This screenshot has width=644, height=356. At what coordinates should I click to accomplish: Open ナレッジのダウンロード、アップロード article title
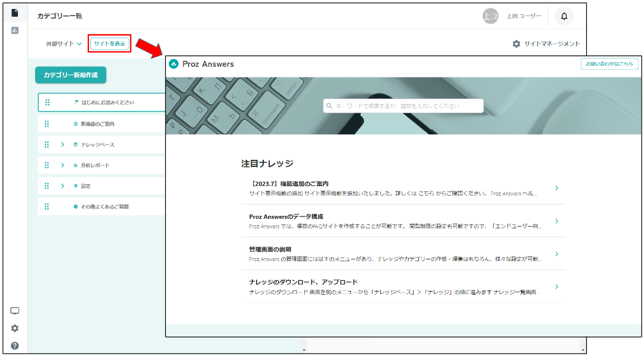(x=304, y=282)
